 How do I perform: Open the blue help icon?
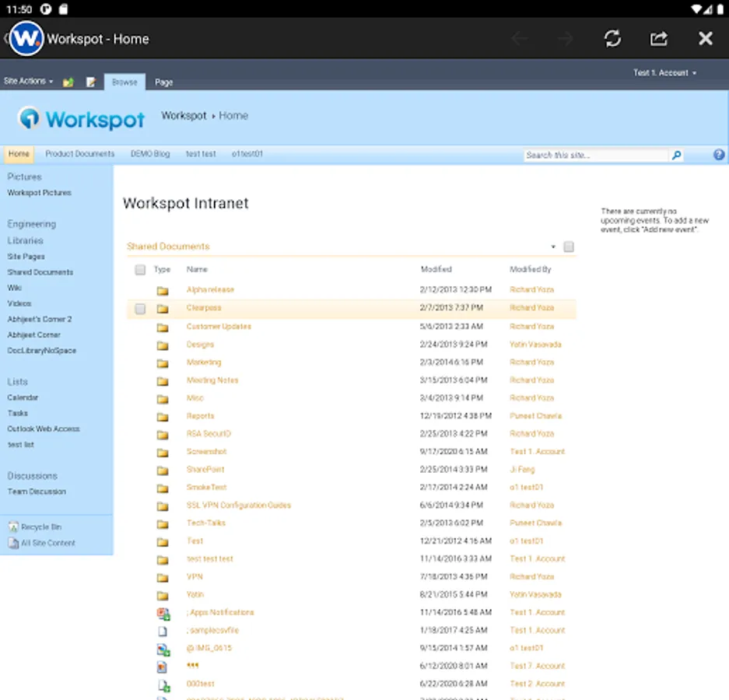coord(719,155)
